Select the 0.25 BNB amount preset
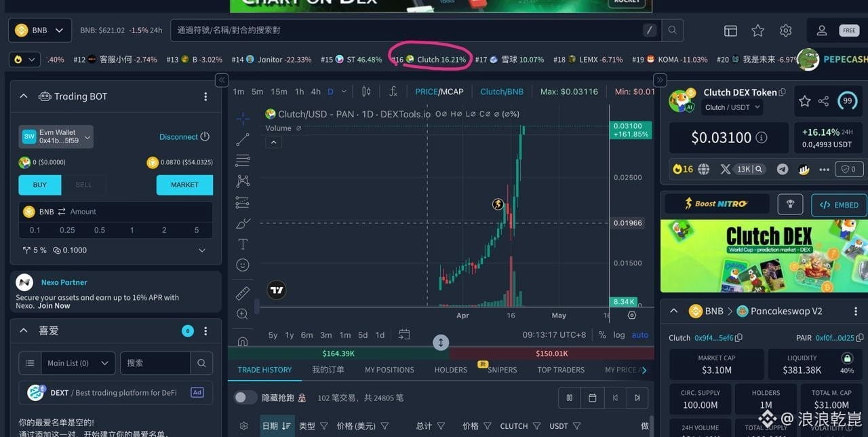Image resolution: width=868 pixels, height=437 pixels. coord(67,230)
